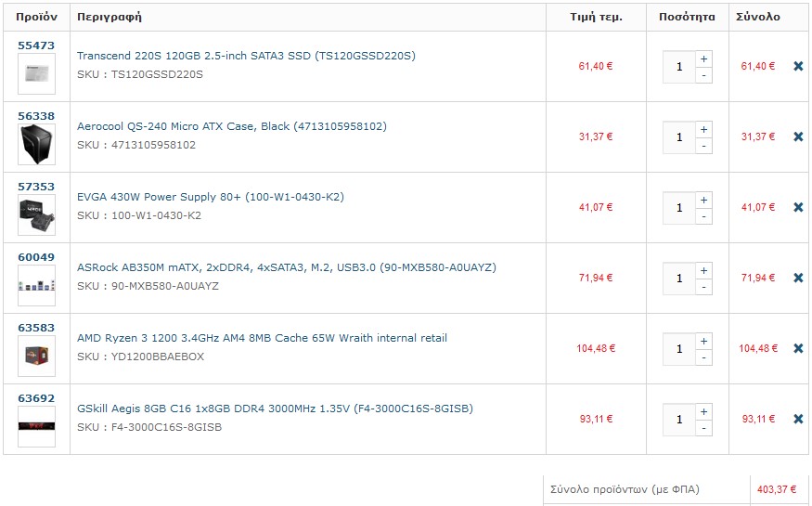Remove the Aerocool QS-240 case from cart

point(798,136)
